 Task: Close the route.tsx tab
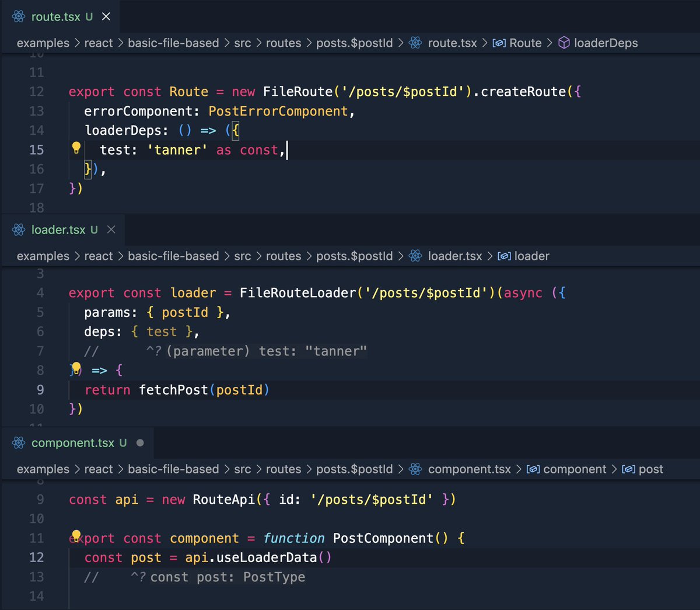[x=106, y=16]
